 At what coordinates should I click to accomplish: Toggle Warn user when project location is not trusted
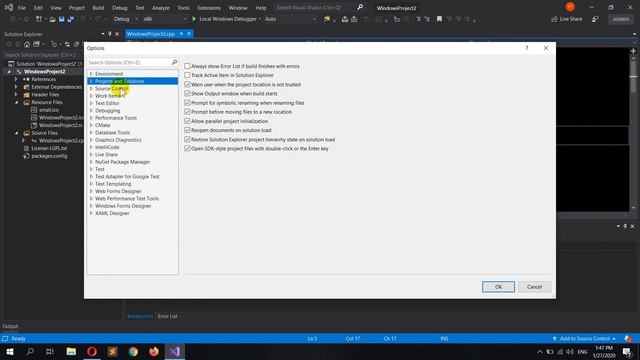coord(187,84)
